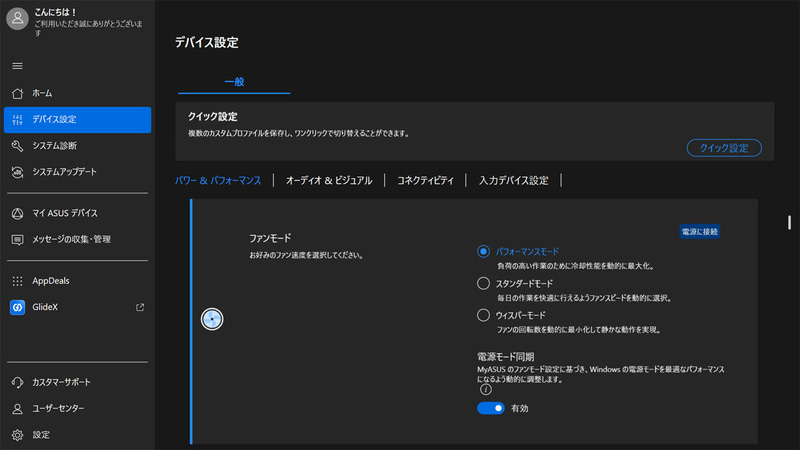The image size is (800, 450).
Task: Click the ホーム house icon
Action: 17,93
